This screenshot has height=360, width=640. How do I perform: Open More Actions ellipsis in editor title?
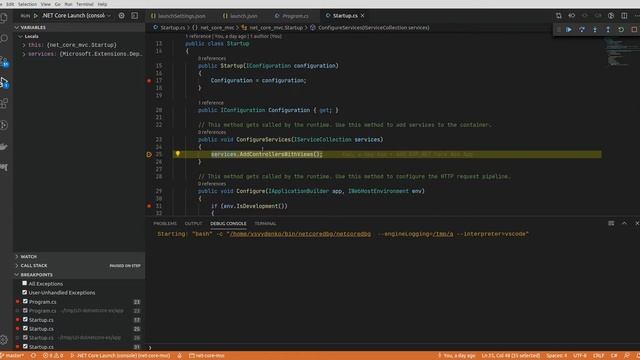(637, 16)
